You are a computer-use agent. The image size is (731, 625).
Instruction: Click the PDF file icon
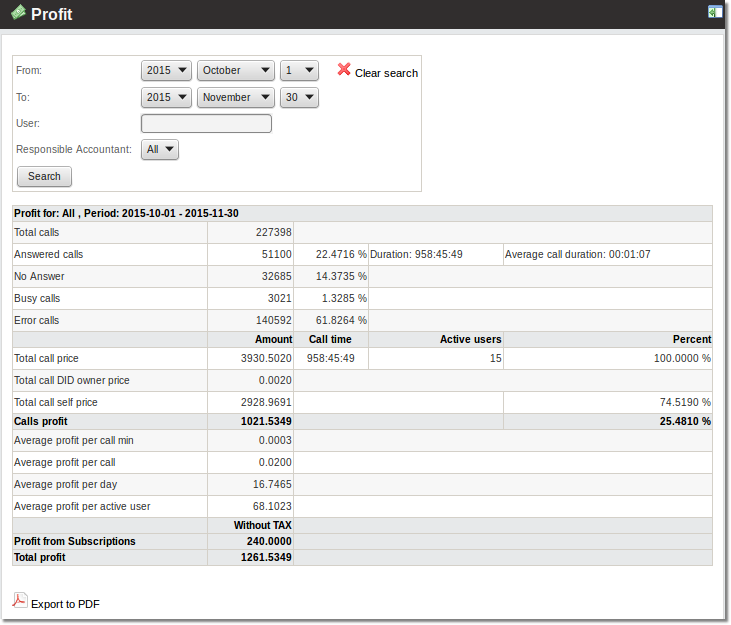[x=19, y=600]
